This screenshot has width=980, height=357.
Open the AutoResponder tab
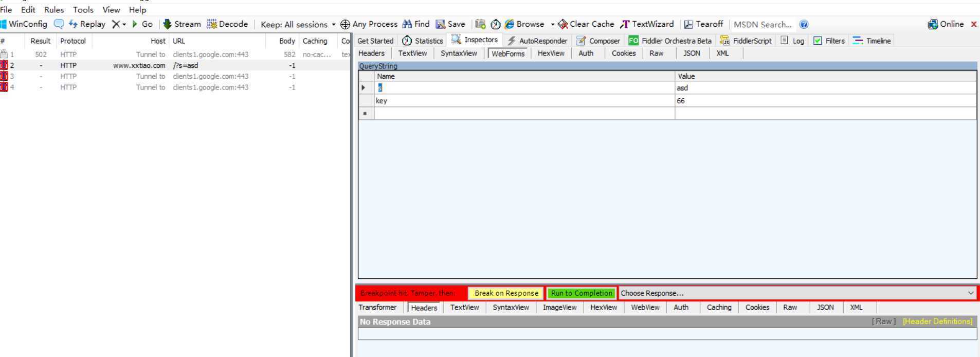(537, 41)
